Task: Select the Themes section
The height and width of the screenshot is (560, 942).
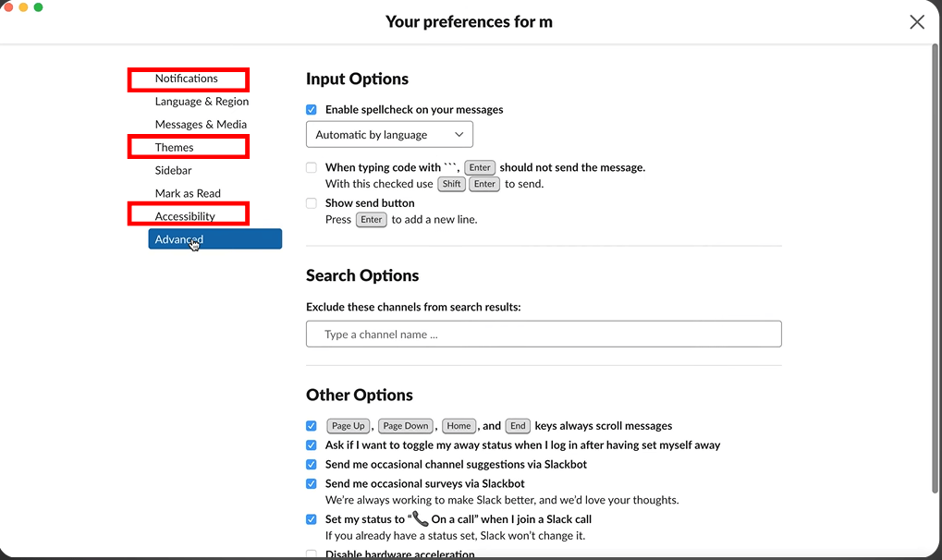Action: (175, 148)
